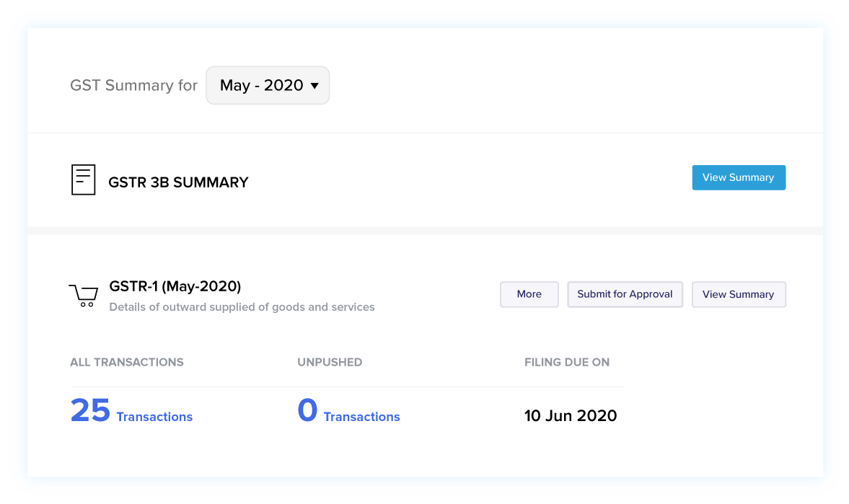Open View Summary for GSTR-1
849x504 pixels.
point(739,294)
